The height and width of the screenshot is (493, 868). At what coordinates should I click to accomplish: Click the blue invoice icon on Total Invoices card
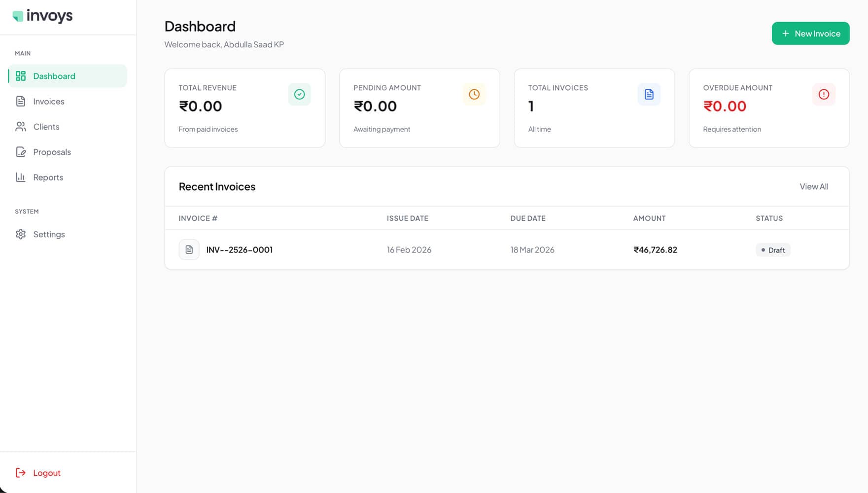tap(649, 94)
